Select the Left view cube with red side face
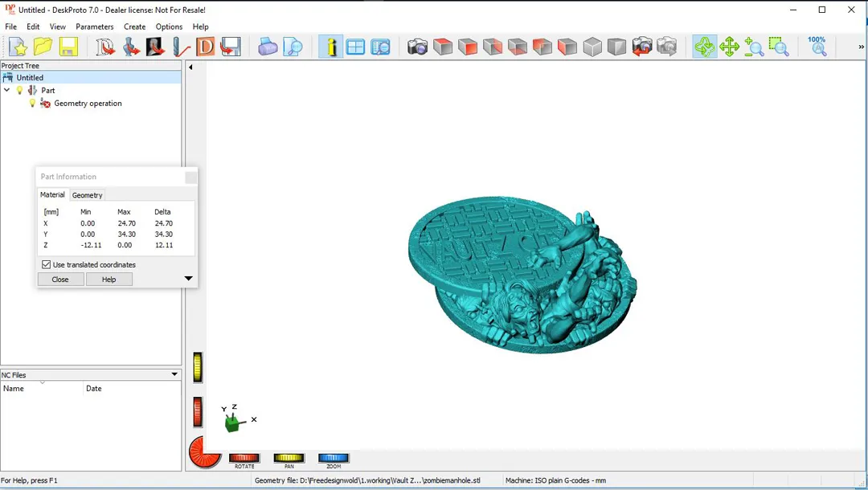868x490 pixels. [x=567, y=47]
